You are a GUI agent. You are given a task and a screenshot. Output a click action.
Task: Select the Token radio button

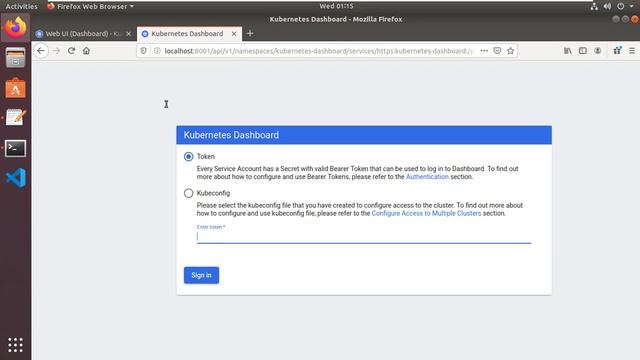coord(189,157)
